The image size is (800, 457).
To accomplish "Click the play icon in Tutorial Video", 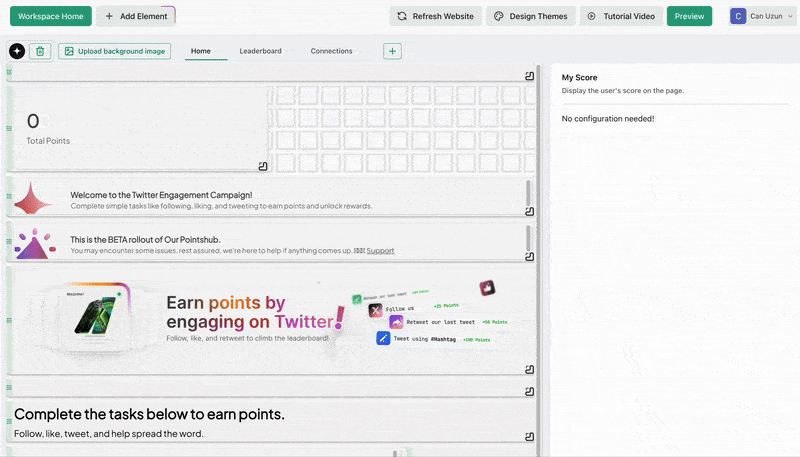I will point(591,16).
